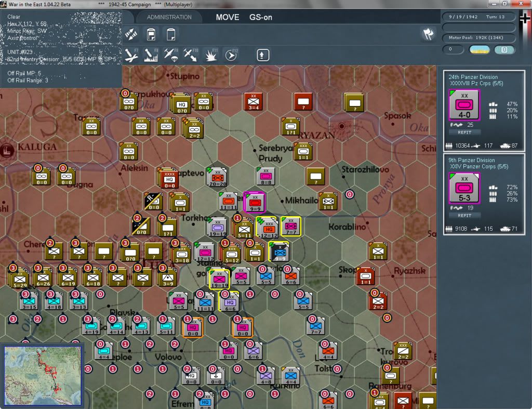Toggle REFIT for 9th Panzer Division
This screenshot has height=409, width=532.
(464, 216)
